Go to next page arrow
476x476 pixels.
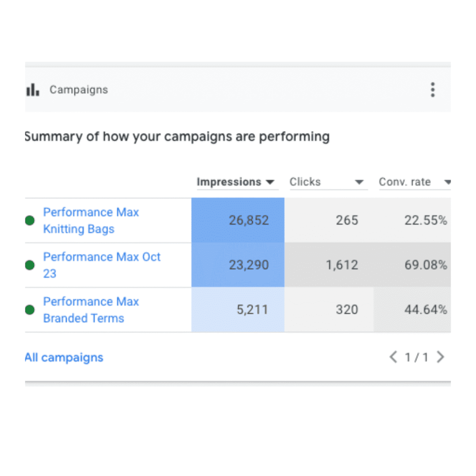[440, 357]
